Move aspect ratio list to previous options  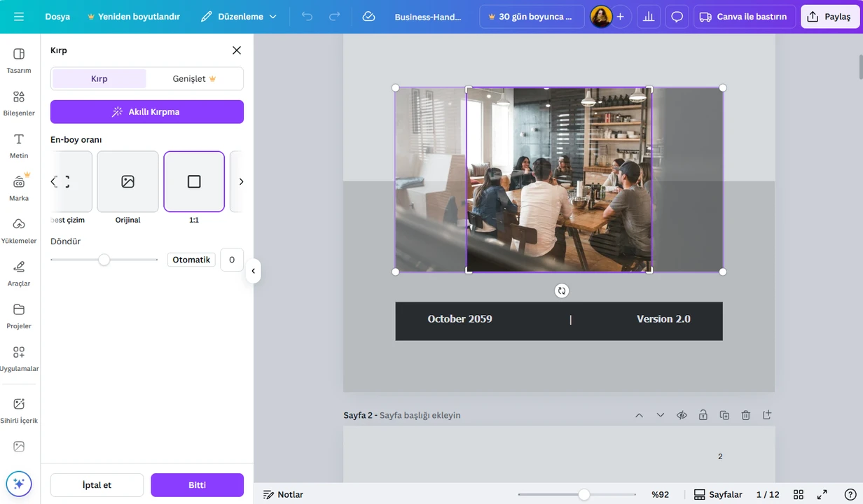54,182
